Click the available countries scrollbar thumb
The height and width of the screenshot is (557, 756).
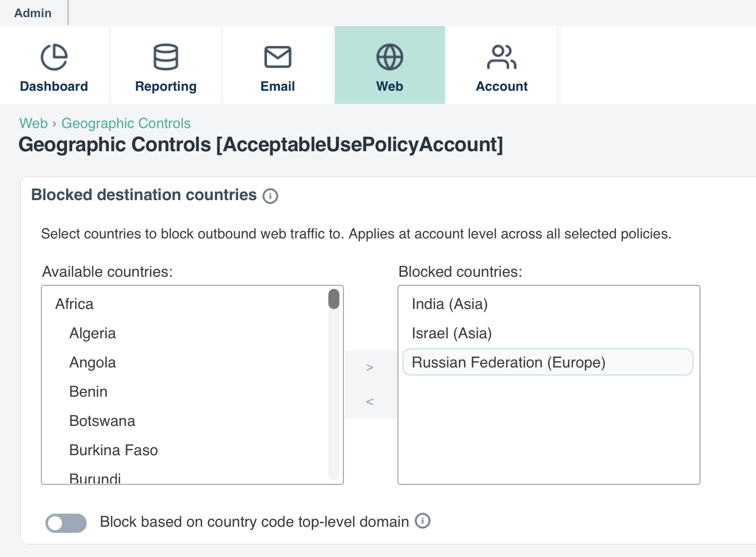pyautogui.click(x=334, y=298)
